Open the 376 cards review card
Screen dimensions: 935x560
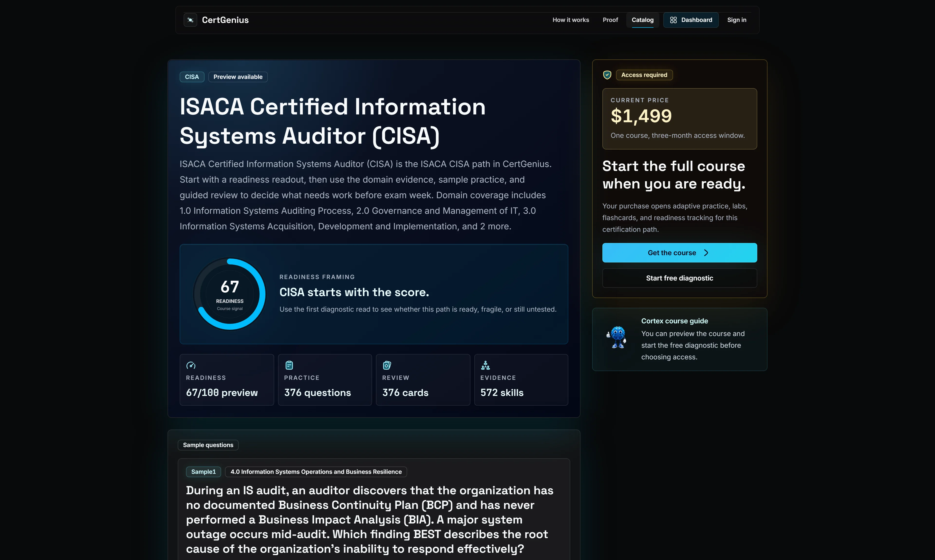pyautogui.click(x=423, y=380)
